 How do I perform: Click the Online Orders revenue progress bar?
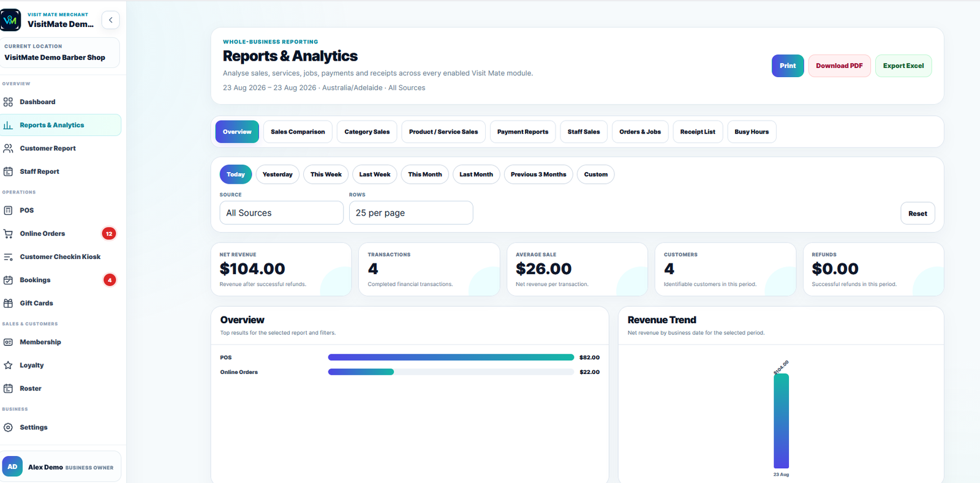click(x=451, y=372)
